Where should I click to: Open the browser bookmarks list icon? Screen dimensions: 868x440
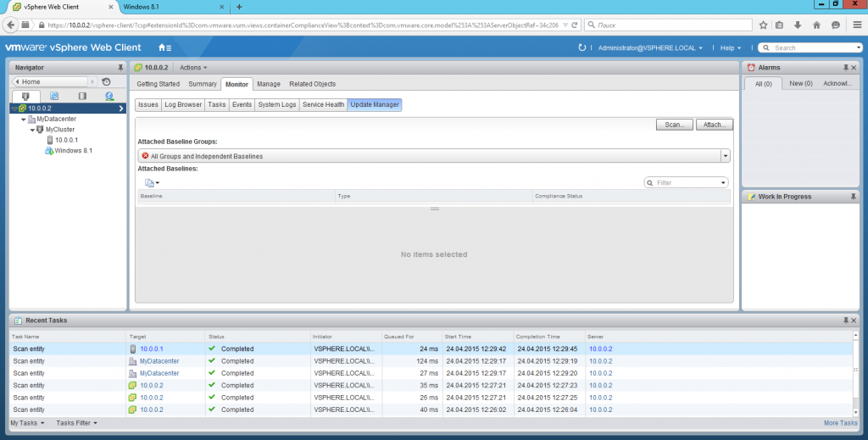click(x=780, y=25)
